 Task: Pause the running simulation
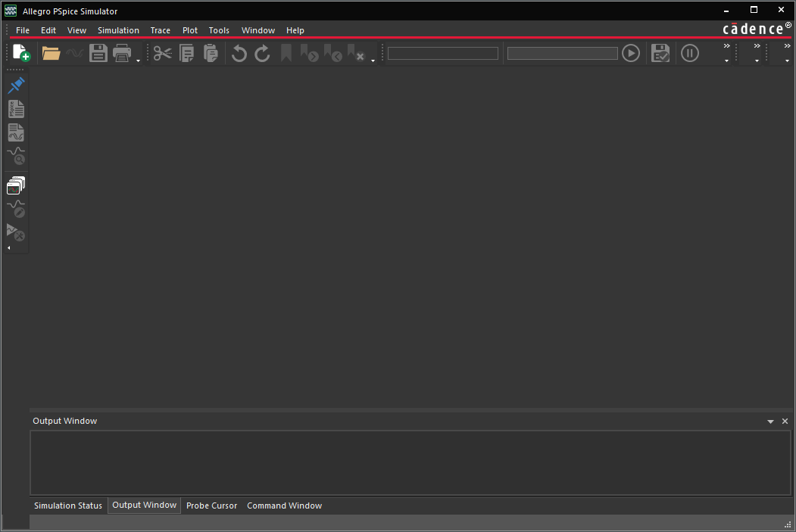tap(689, 53)
